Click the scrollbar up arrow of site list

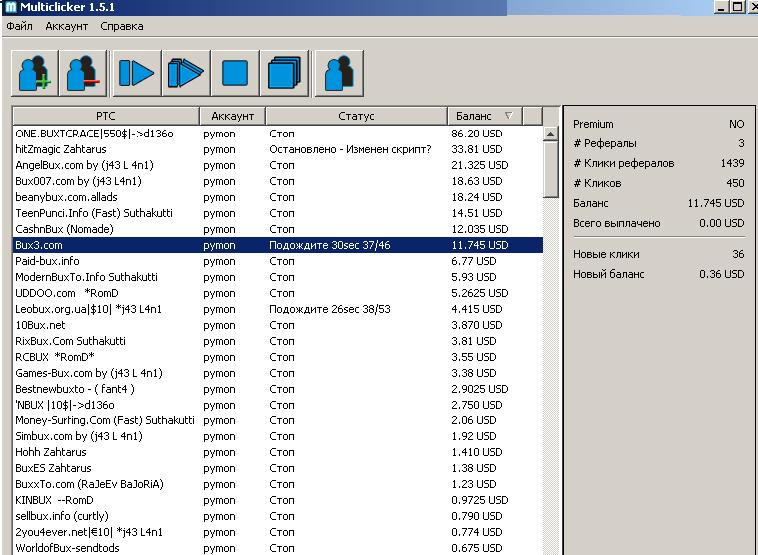click(551, 134)
